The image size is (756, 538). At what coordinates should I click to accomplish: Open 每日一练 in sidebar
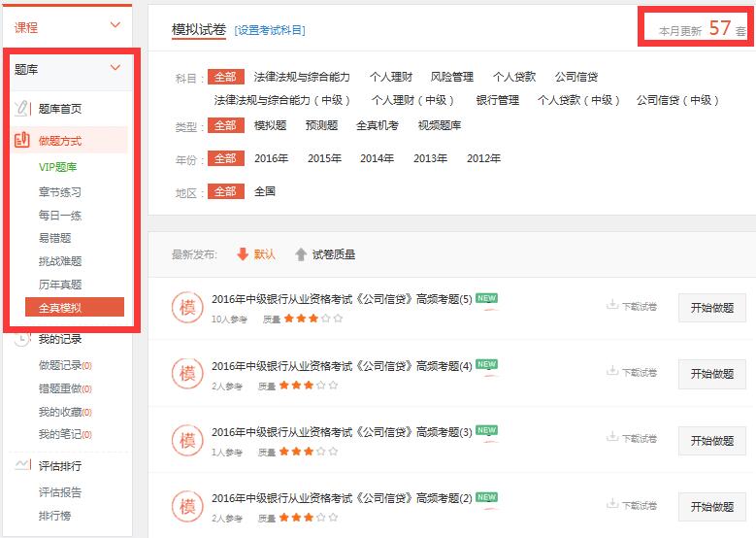[x=60, y=216]
